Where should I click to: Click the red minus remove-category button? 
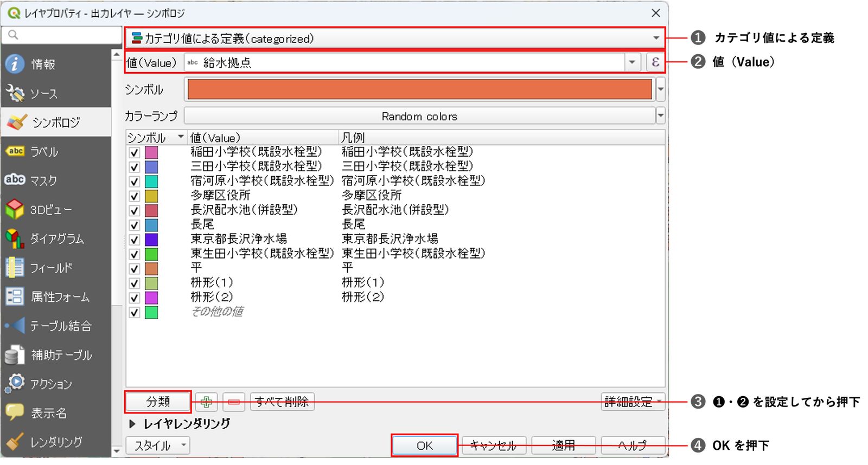coord(234,402)
